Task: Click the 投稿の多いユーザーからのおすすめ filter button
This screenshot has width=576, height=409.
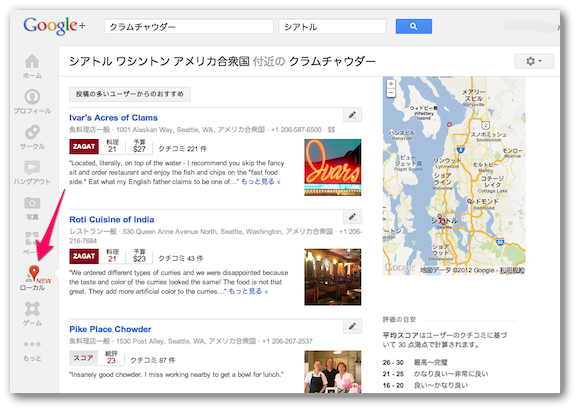Action: (130, 94)
